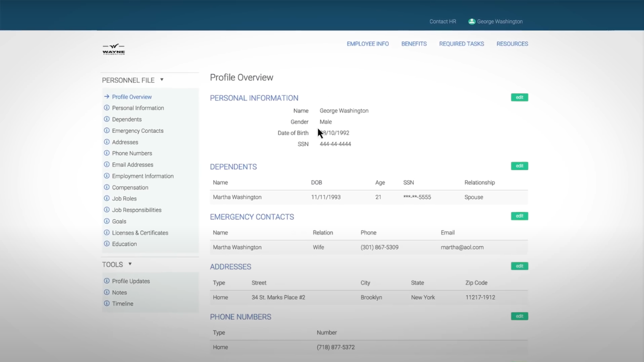Click the info icon beside Goals
The image size is (644, 362).
coord(107,221)
